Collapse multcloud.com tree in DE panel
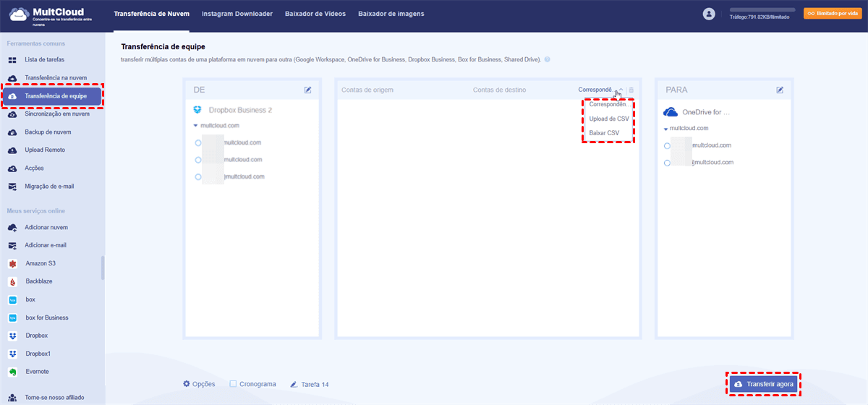This screenshot has width=868, height=405. [x=196, y=126]
